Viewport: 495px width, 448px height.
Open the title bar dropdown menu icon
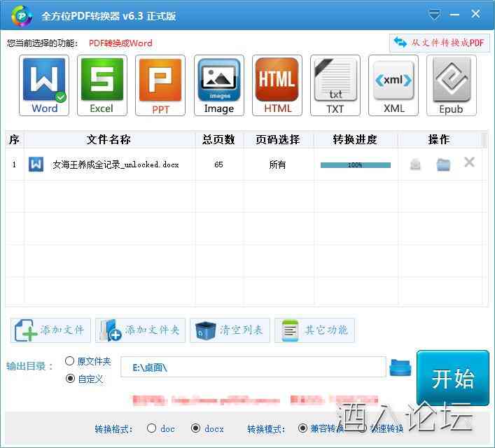tap(434, 15)
